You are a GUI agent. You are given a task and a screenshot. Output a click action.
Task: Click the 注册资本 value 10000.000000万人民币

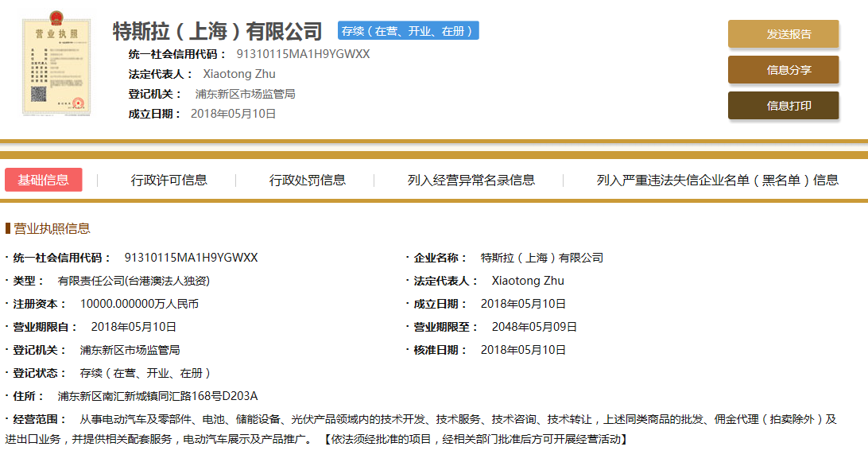point(139,304)
